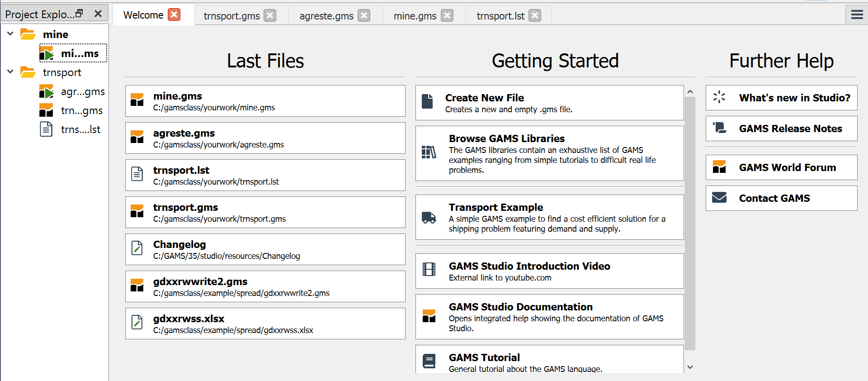
Task: Click the envelope icon for Contact GAMS
Action: (719, 198)
